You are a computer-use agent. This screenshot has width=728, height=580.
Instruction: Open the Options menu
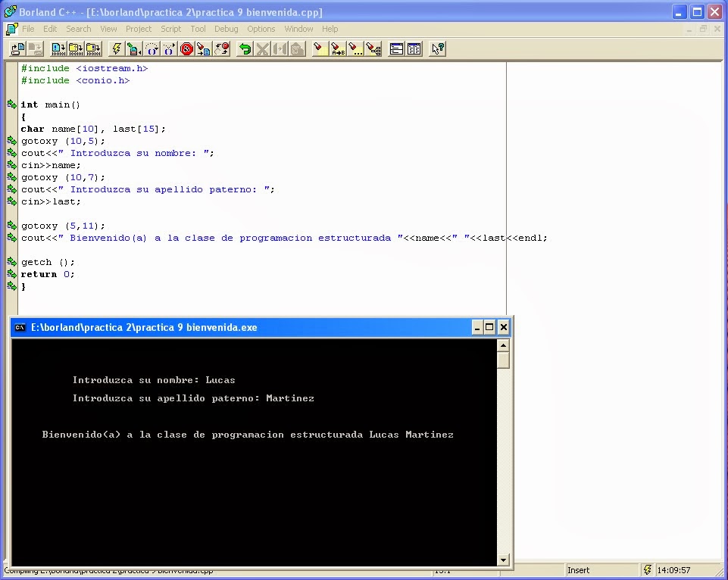(x=261, y=29)
